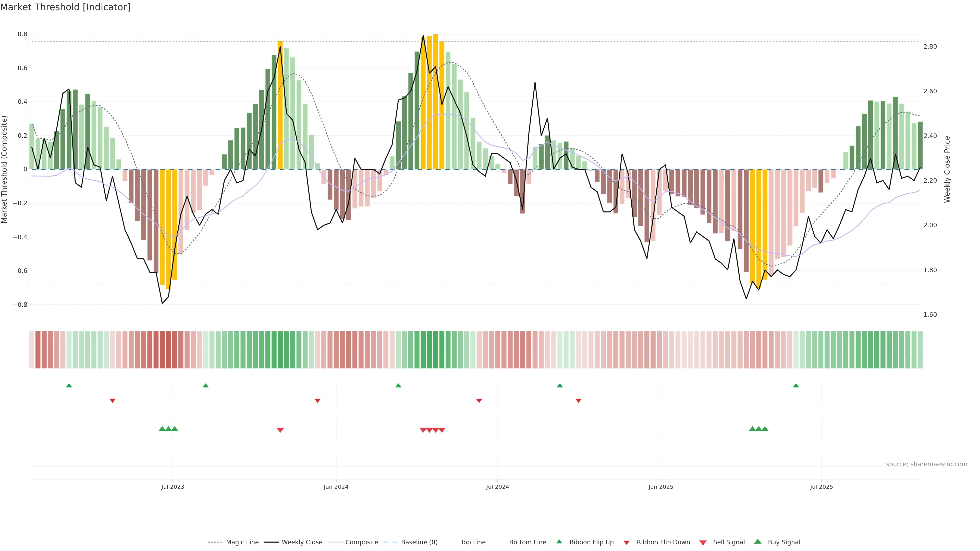980x551 pixels.
Task: Toggle the Top Line legend entry
Action: click(473, 542)
